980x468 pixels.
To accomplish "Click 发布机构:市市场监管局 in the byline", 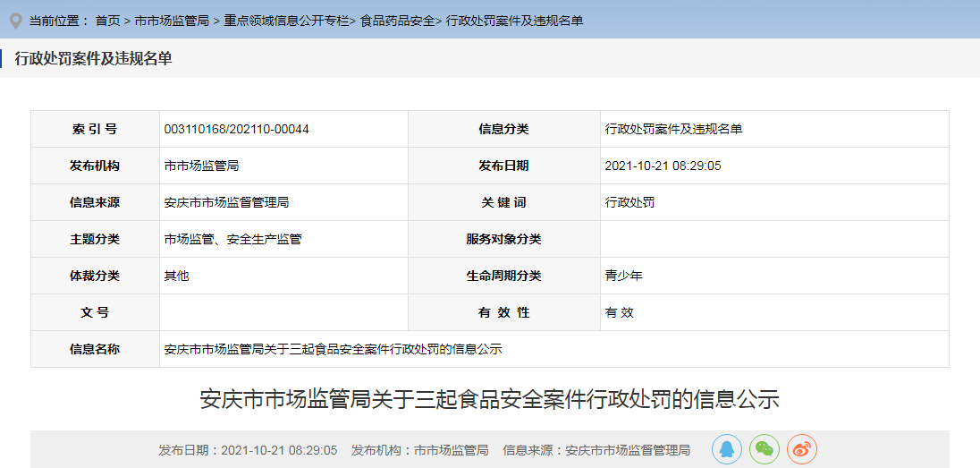I will 420,450.
